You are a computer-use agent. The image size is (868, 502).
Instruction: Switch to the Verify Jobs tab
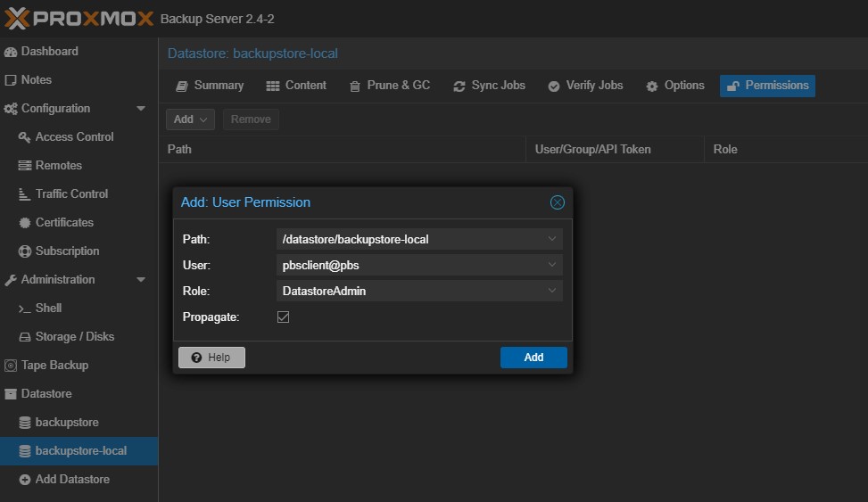coord(585,86)
